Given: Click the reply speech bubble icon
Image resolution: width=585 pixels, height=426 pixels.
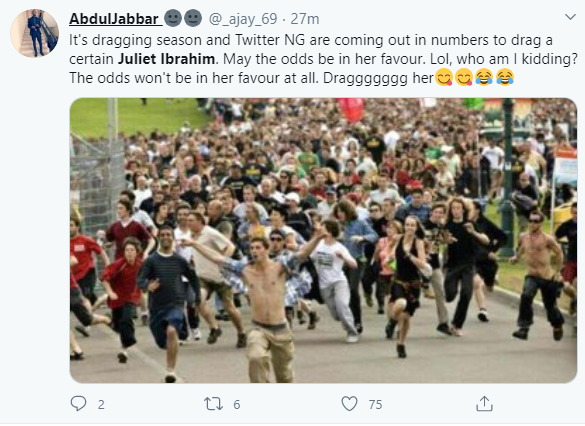Looking at the screenshot, I should point(78,404).
